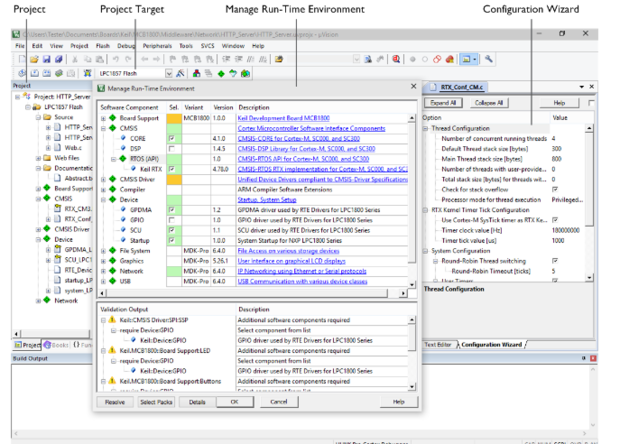This screenshot has height=444, width=620.
Task: Toggle Check for stack overflow checkbox
Action: point(555,189)
